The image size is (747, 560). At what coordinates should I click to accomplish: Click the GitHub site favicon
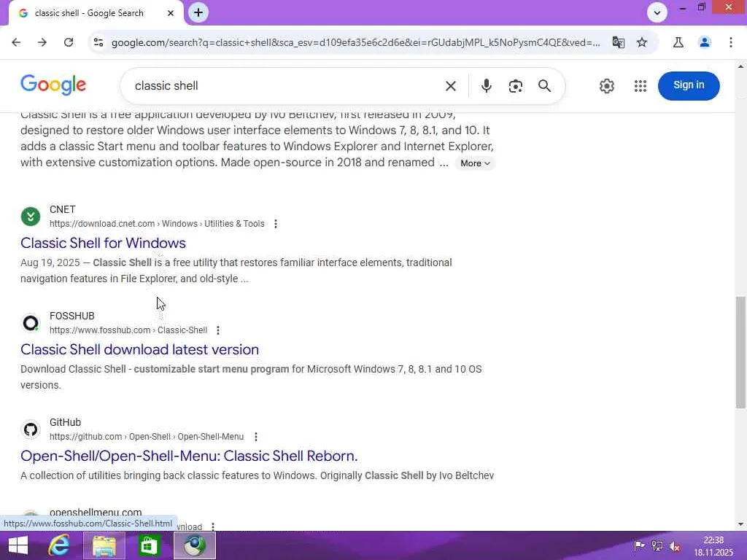click(x=31, y=429)
